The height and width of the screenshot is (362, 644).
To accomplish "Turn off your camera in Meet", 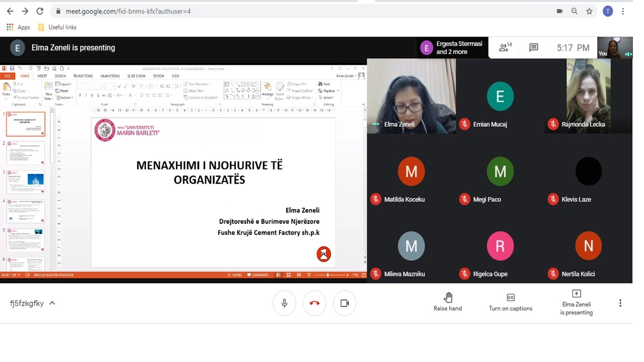I will pos(344,303).
